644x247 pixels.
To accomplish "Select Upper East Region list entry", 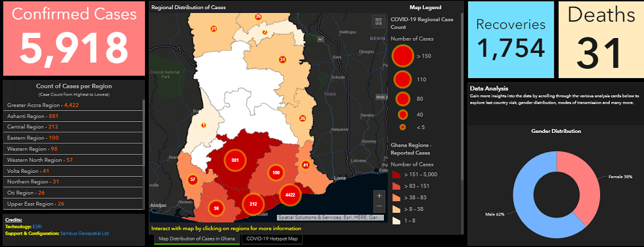I will pos(73,204).
